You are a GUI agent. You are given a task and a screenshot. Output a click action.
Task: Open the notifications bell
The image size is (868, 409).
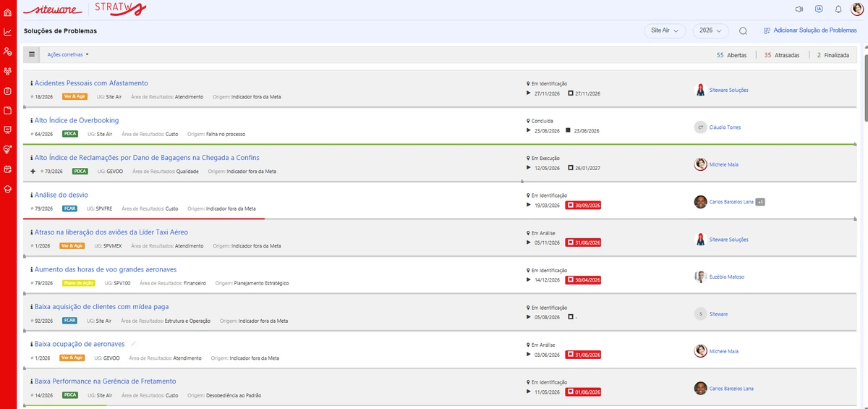[838, 9]
